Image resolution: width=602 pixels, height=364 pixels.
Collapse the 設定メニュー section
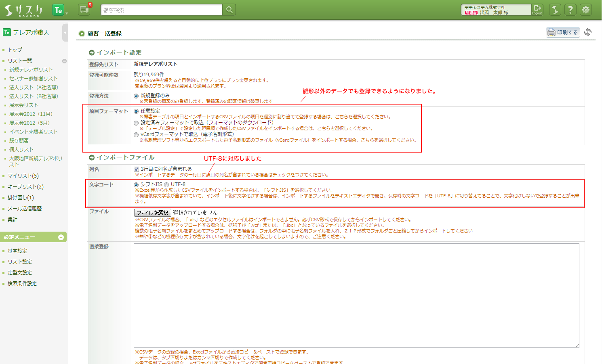(61, 237)
